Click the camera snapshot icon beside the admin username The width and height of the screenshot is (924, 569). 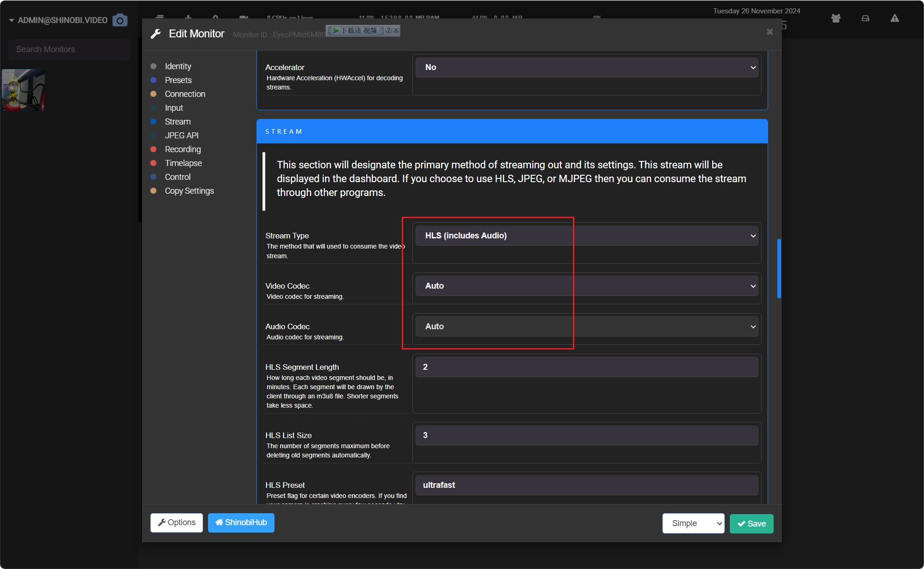click(120, 20)
